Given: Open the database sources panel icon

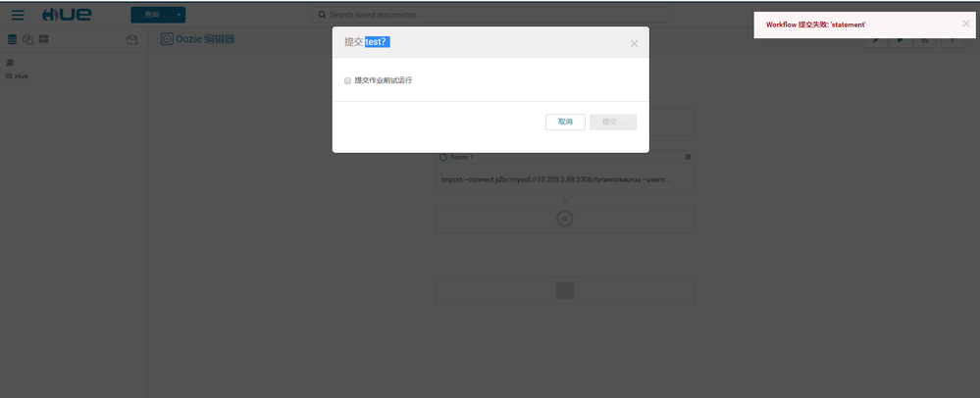Looking at the screenshot, I should click(x=12, y=39).
